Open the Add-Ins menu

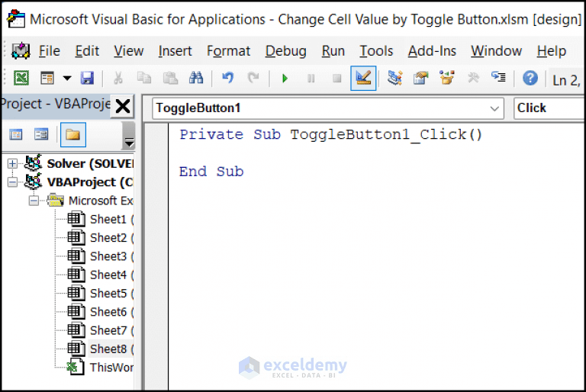432,51
